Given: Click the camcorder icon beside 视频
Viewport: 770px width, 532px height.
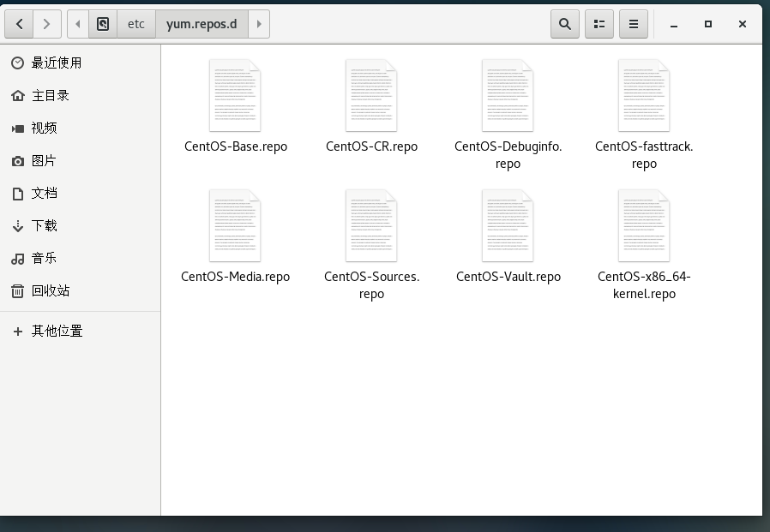Looking at the screenshot, I should tap(18, 129).
